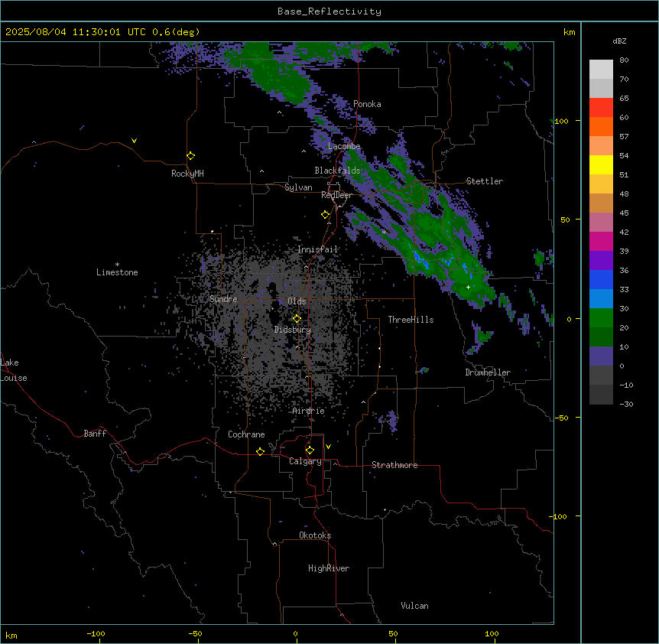Screen dimensions: 659x644
Task: Click the yellow diamond marker near Olds
Action: (297, 319)
